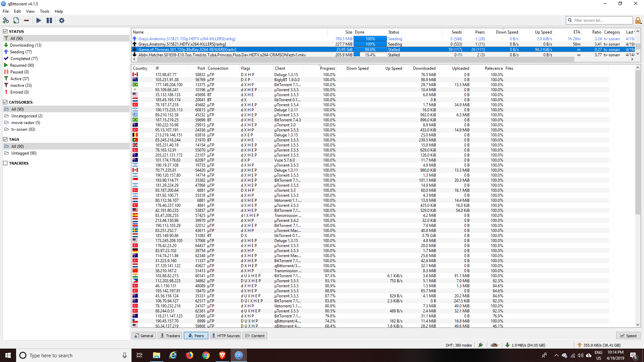The width and height of the screenshot is (644, 362).
Task: Enable the TRACKERS checkbox
Action: tap(5, 163)
